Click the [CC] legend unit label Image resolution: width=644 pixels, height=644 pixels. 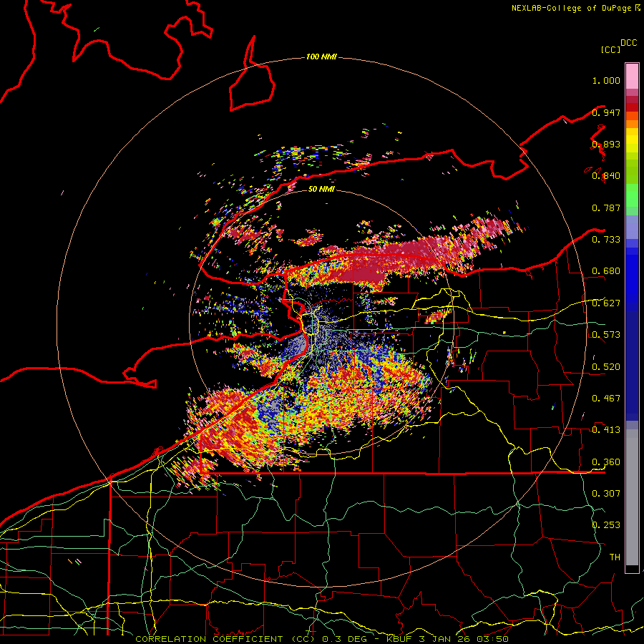[610, 49]
